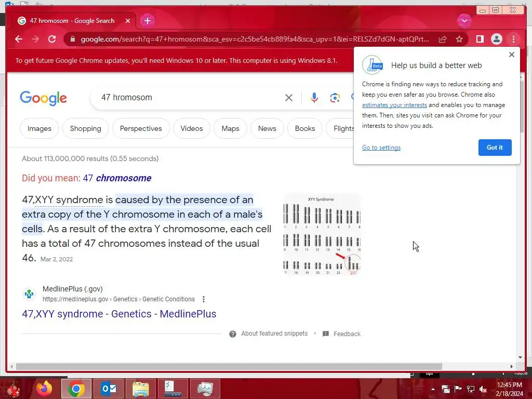The image size is (532, 399).
Task: Click the MedlinePlus site favicon
Action: point(29,294)
